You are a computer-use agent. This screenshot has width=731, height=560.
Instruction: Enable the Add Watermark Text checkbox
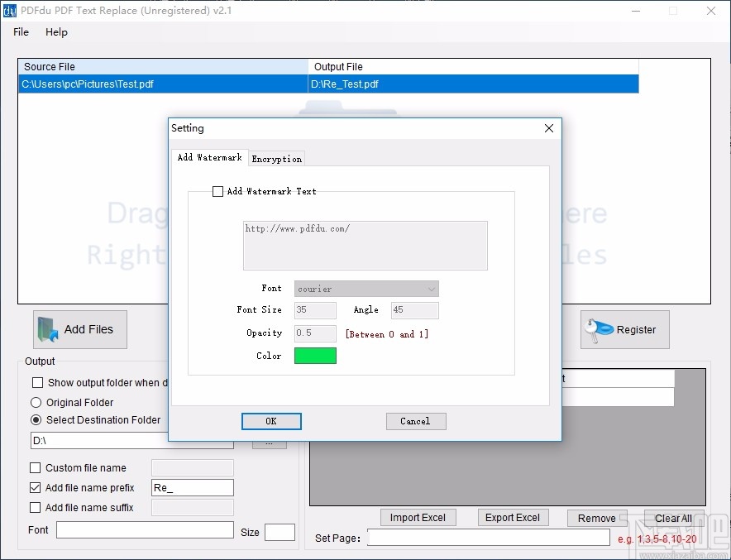pyautogui.click(x=218, y=191)
